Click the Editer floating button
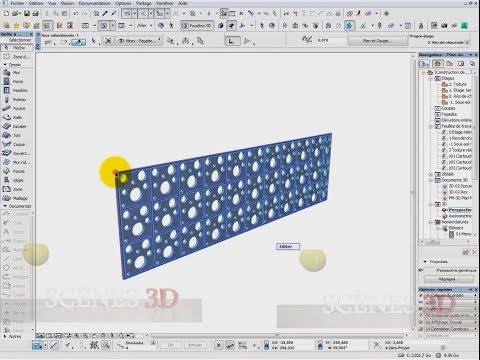Image resolution: width=480 pixels, height=360 pixels. tap(288, 247)
